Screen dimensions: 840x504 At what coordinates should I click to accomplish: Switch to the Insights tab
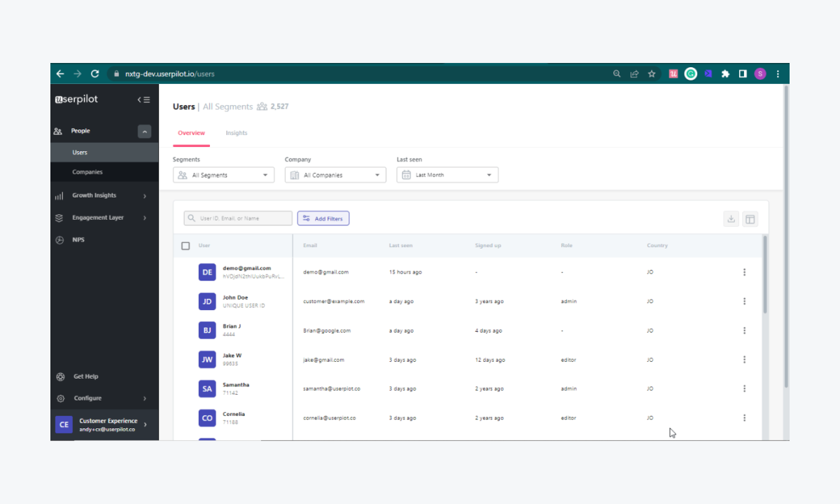coord(236,133)
